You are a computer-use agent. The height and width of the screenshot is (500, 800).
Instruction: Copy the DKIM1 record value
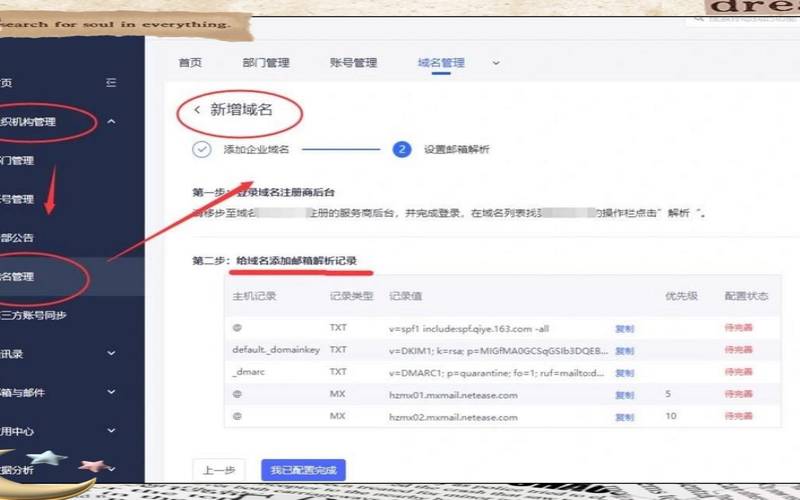[624, 351]
